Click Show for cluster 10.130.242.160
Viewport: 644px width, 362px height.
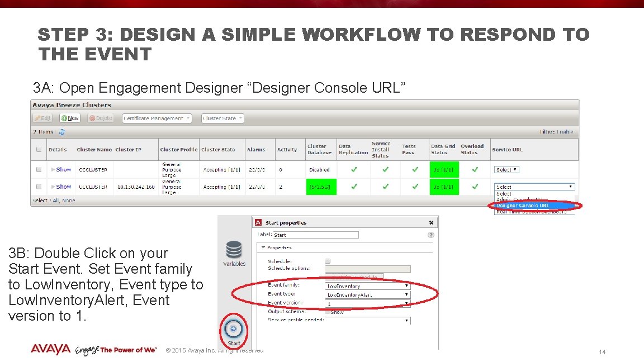63,187
